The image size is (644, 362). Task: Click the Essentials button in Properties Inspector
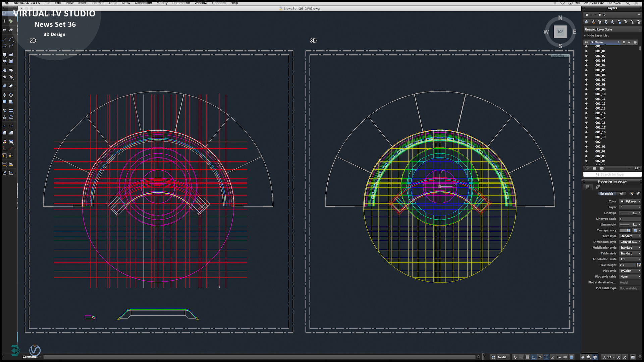pyautogui.click(x=606, y=194)
